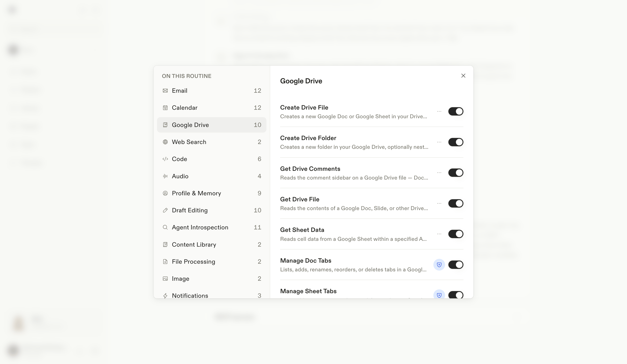Click the Create Drive Folder title
627x364 pixels.
click(x=308, y=138)
